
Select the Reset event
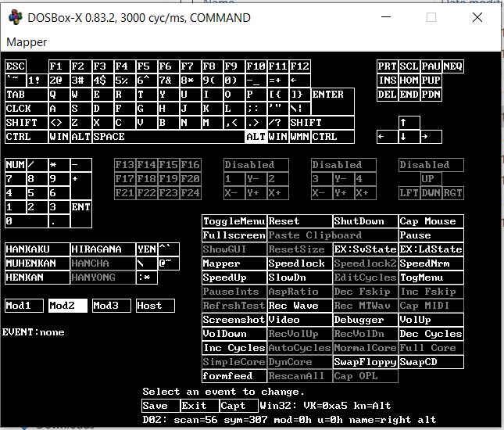pos(300,221)
